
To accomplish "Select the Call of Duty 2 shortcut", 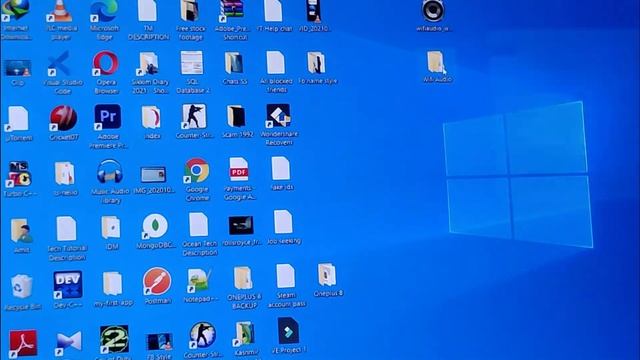I will coord(114,340).
